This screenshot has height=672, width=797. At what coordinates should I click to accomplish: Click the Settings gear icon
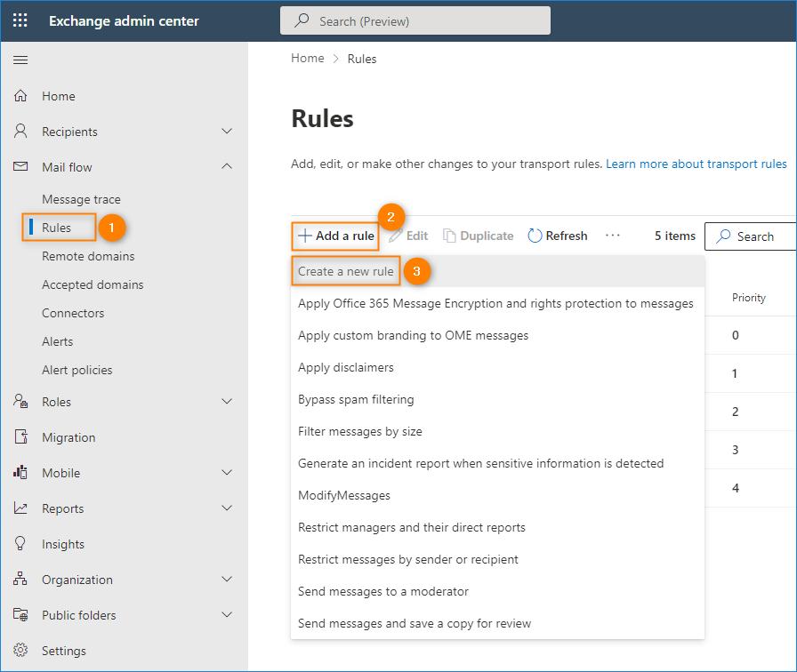(20, 651)
